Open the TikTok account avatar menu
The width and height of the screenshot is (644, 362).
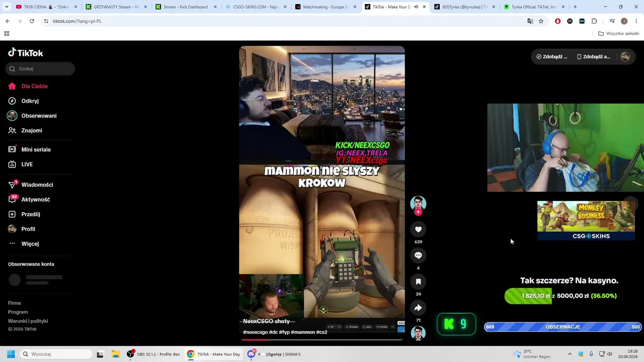tap(625, 57)
